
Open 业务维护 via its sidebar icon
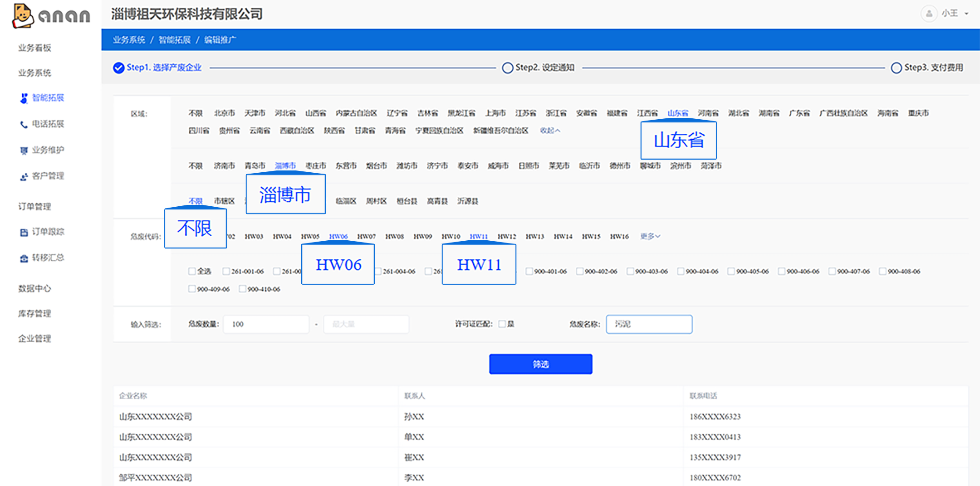click(x=24, y=151)
